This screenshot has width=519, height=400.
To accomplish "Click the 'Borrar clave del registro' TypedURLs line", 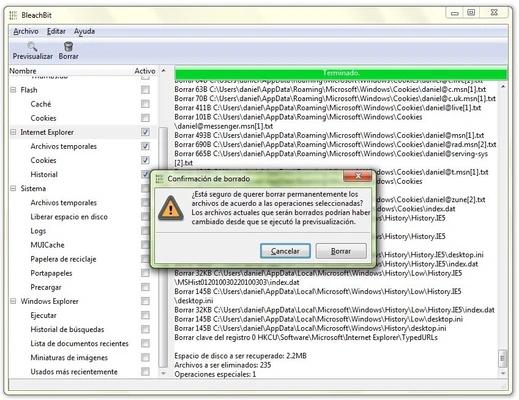I will (306, 337).
